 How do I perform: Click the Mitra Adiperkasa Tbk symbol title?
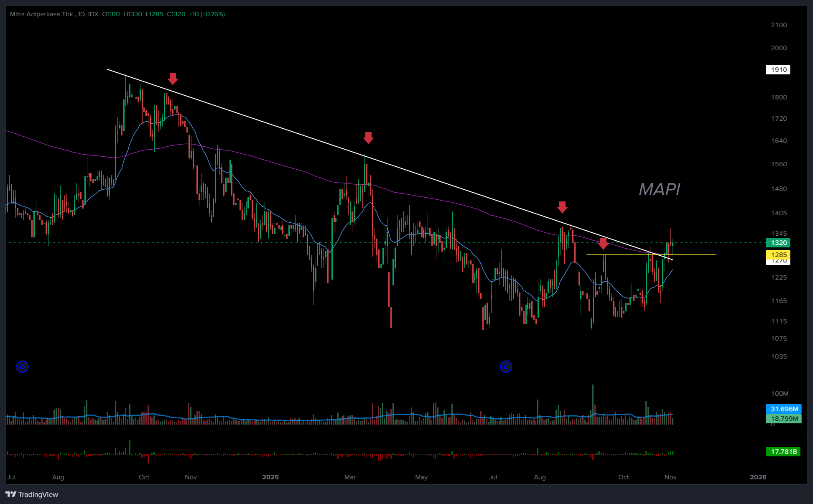point(43,14)
